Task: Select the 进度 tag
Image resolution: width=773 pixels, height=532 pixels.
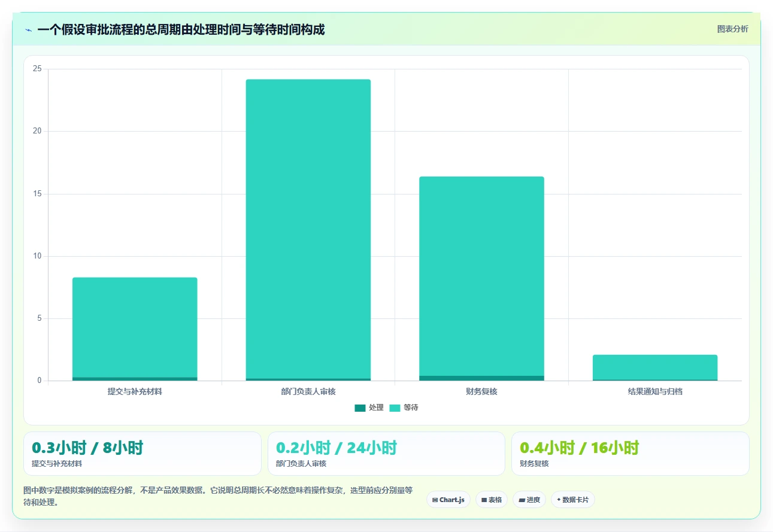Action: pos(529,500)
